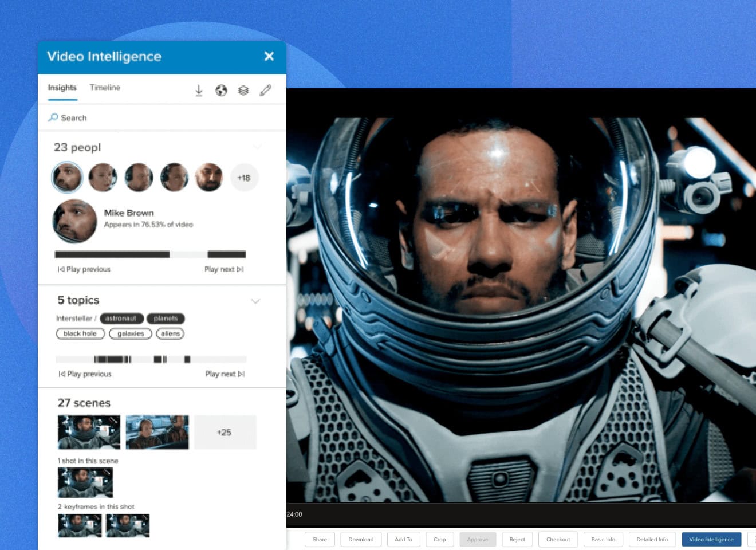The height and width of the screenshot is (550, 756).
Task: Select the language globe icon
Action: pos(221,90)
